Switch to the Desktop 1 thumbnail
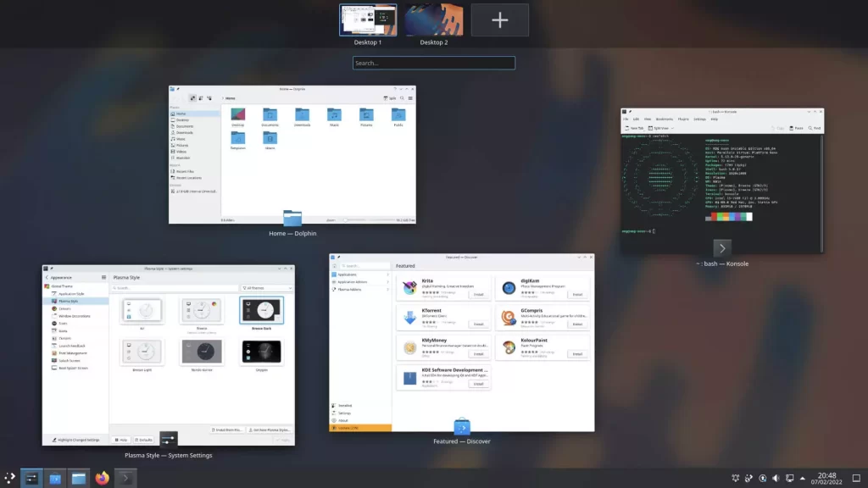 click(368, 20)
